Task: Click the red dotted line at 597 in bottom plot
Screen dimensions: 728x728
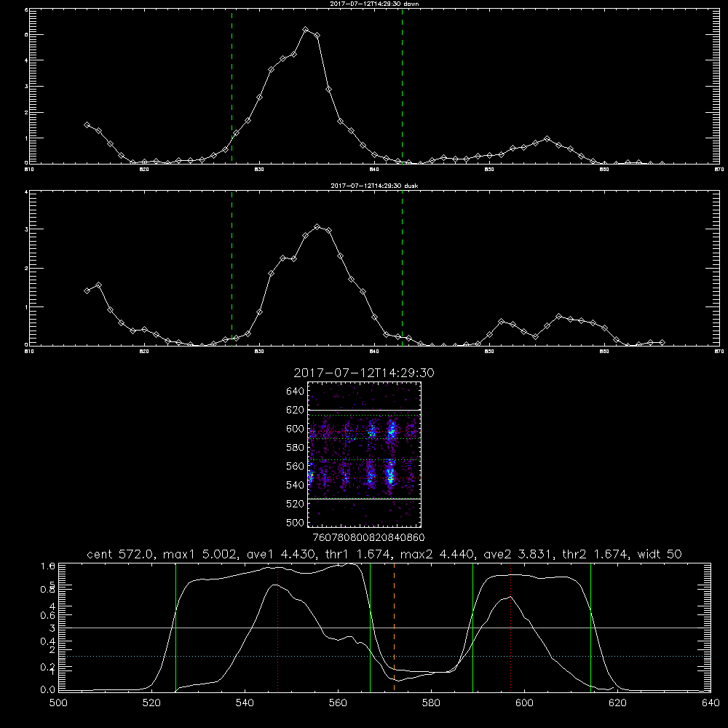Action: click(511, 629)
